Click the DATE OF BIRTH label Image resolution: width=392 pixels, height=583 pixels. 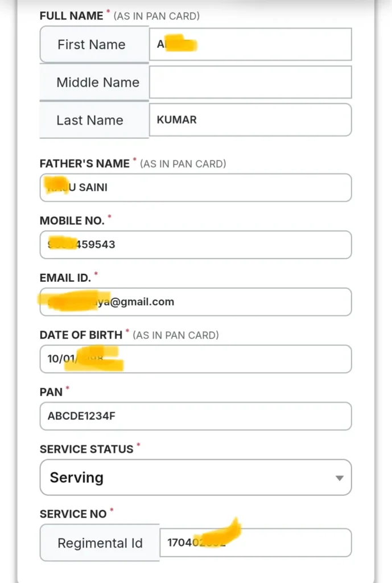tap(81, 335)
